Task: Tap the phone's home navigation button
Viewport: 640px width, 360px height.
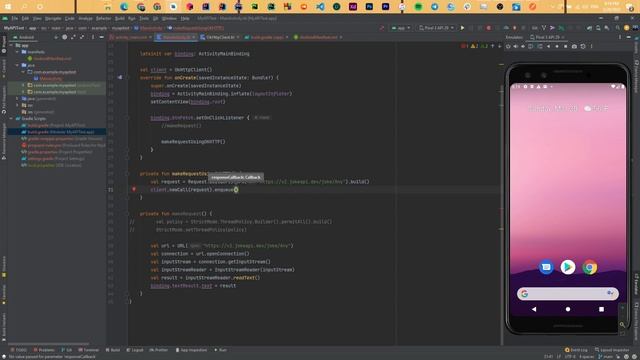Action: click(568, 309)
